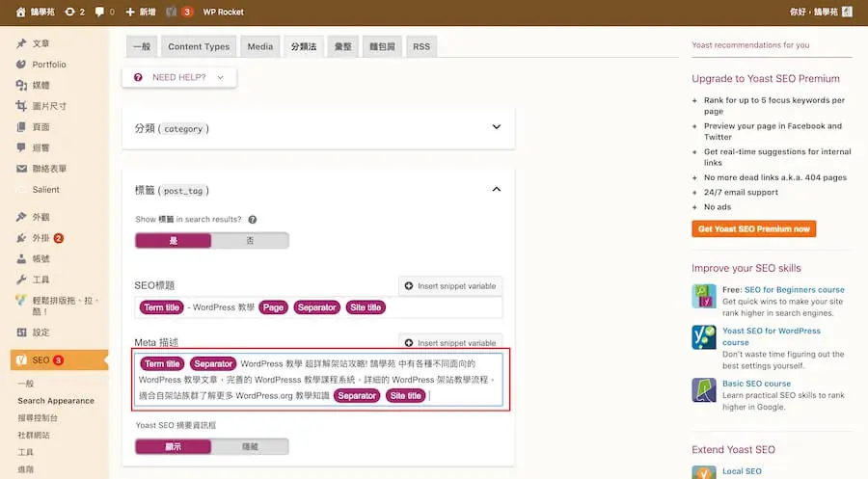Viewport: 868px width, 479px height.
Task: Click inside the Meta description text field
Action: pos(318,380)
